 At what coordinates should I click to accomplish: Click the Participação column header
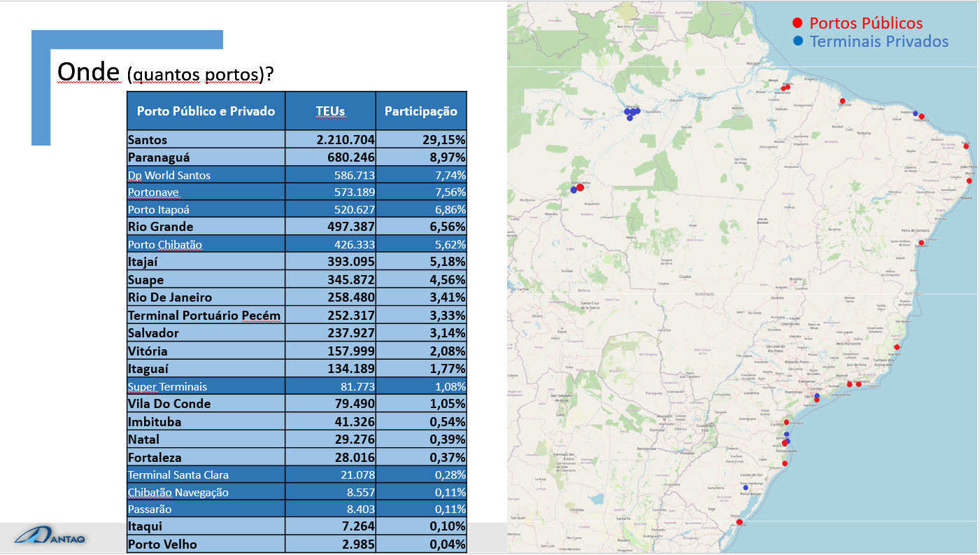click(x=420, y=111)
